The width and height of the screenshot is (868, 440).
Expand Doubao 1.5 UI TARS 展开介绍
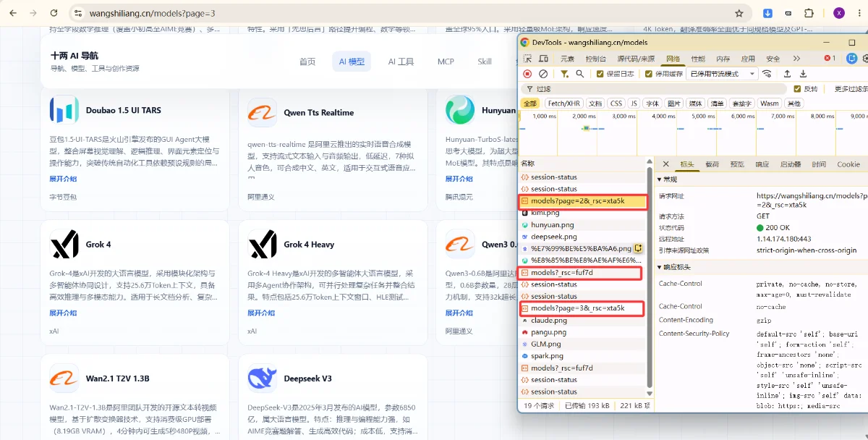click(x=63, y=179)
